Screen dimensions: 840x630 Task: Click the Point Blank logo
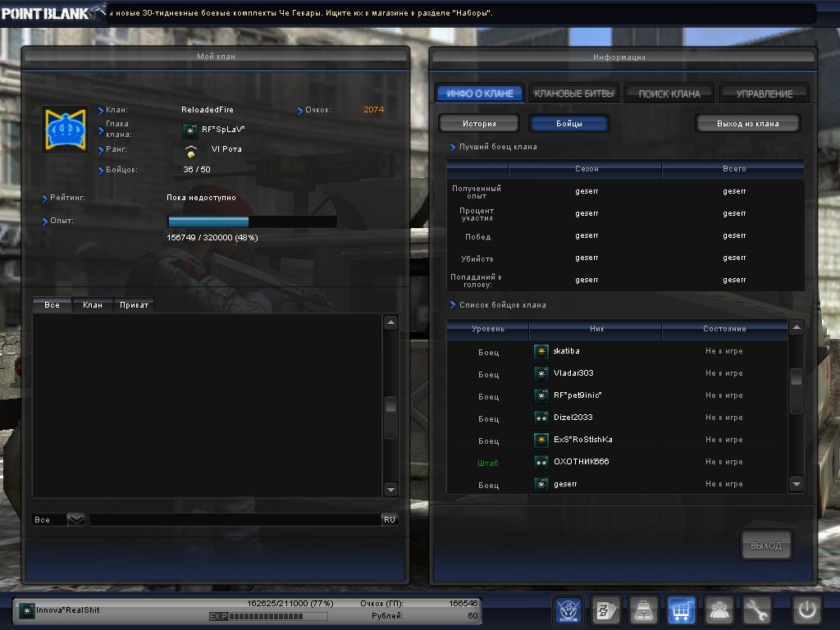52,13
